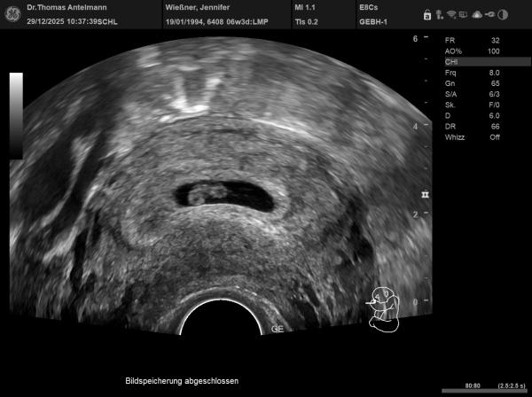532x397 pixels.
Task: Click the probe connection status icon
Action: pos(441,14)
